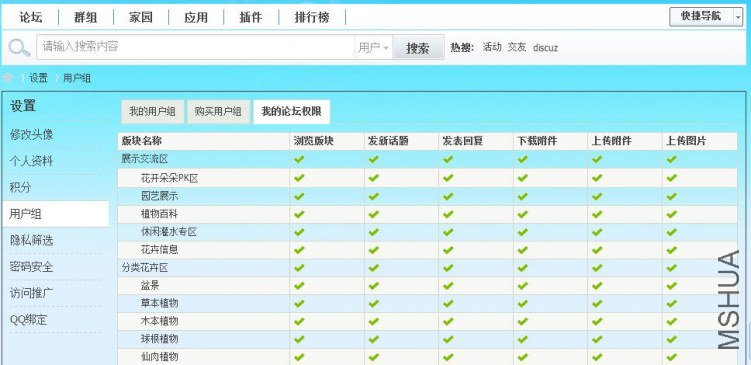Click hot search link 活动
This screenshot has width=751, height=365.
click(x=491, y=47)
